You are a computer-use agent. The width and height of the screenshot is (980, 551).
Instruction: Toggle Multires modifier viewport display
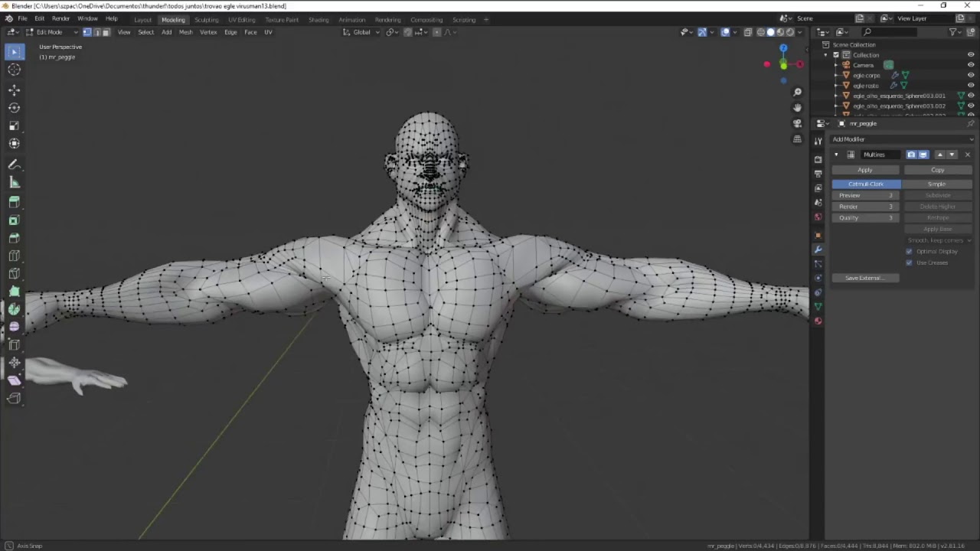click(x=923, y=155)
